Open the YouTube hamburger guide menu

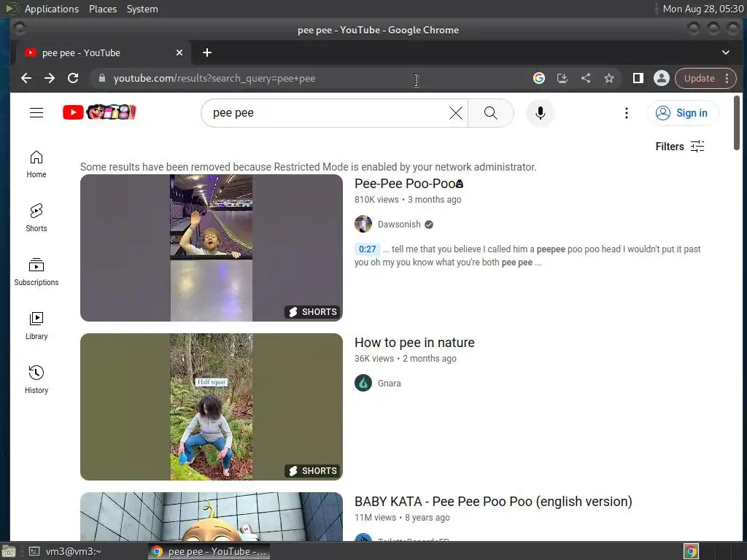36,113
